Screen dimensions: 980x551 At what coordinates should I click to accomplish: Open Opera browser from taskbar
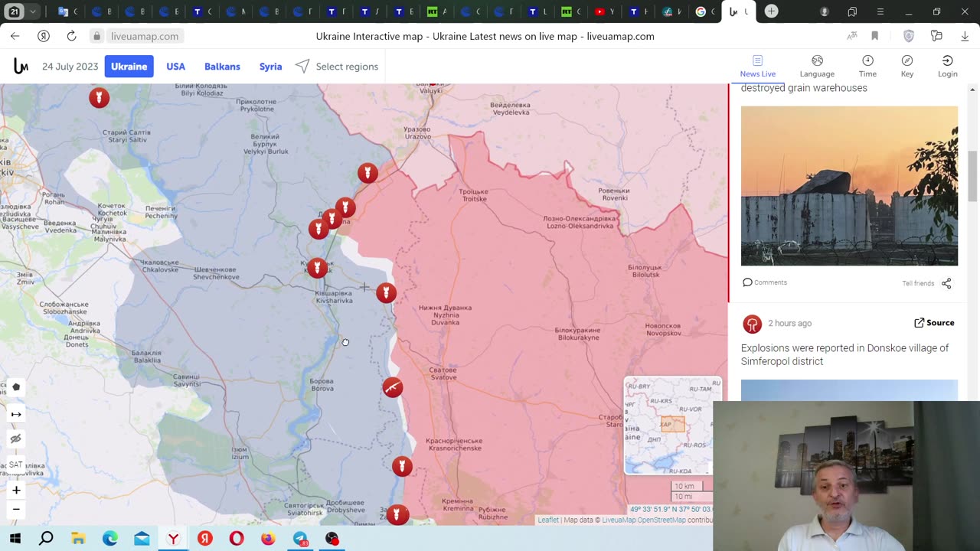click(x=237, y=539)
